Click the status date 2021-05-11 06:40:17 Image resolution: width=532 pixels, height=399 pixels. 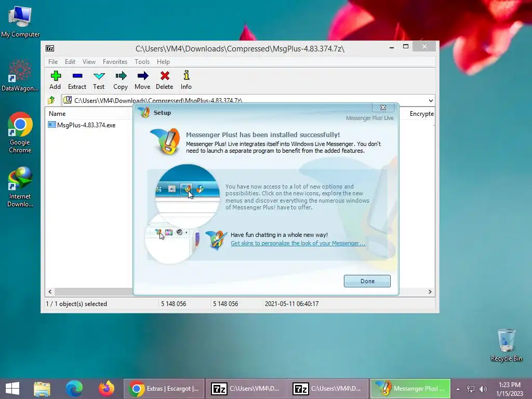coord(291,304)
